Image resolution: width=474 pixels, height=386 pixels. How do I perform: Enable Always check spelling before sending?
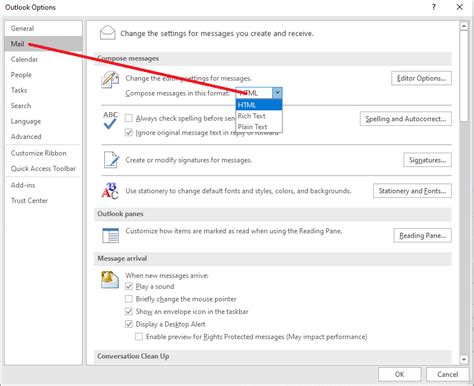pos(129,118)
